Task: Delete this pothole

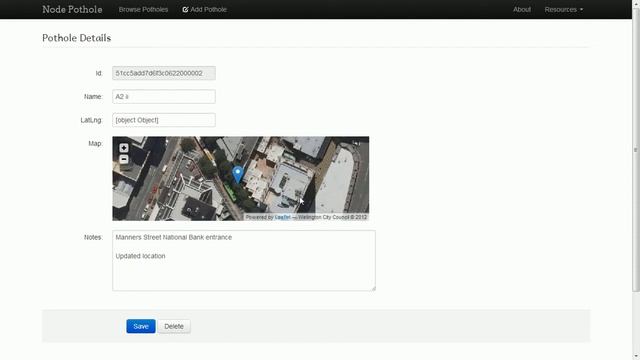Action: tap(174, 326)
